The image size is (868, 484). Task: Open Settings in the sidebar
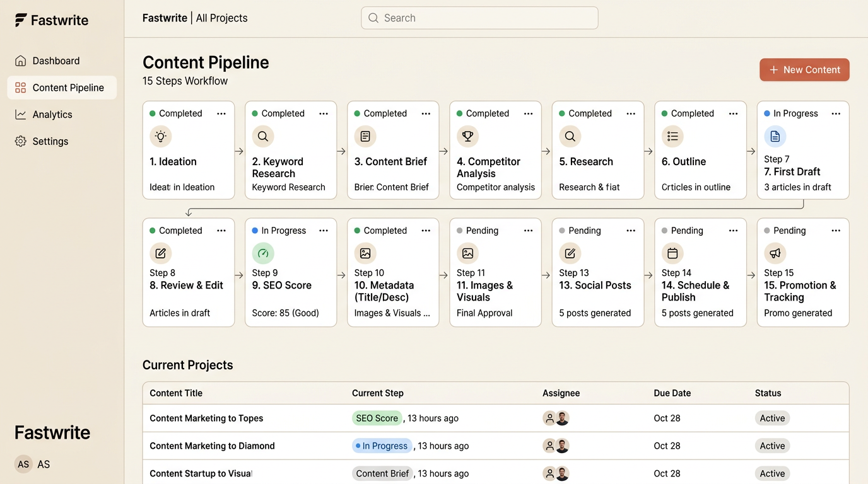coord(62,141)
